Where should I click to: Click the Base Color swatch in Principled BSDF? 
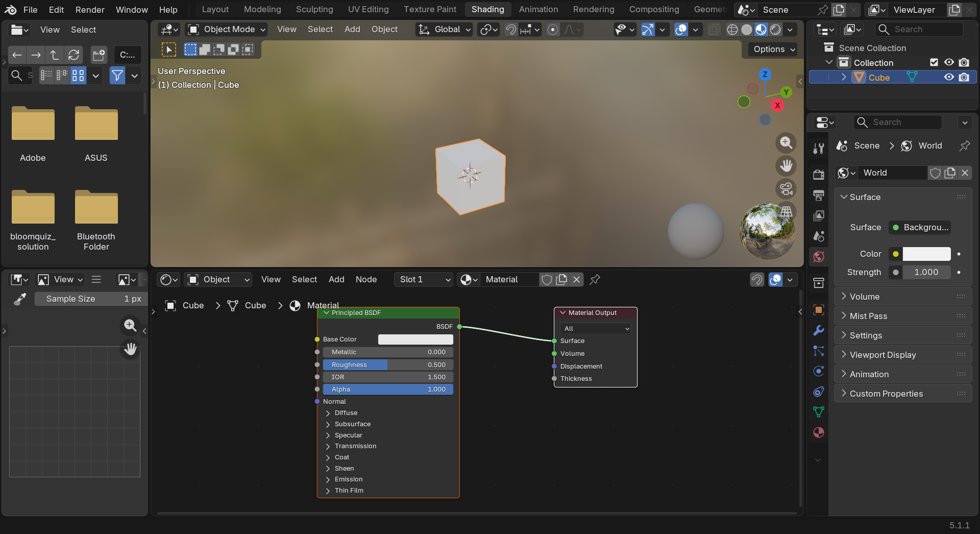(x=415, y=339)
